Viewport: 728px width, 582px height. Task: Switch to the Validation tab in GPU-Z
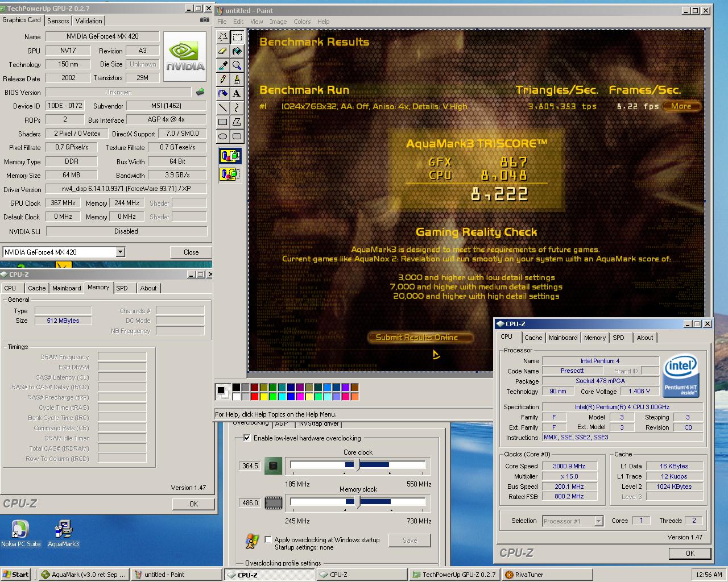coord(89,21)
